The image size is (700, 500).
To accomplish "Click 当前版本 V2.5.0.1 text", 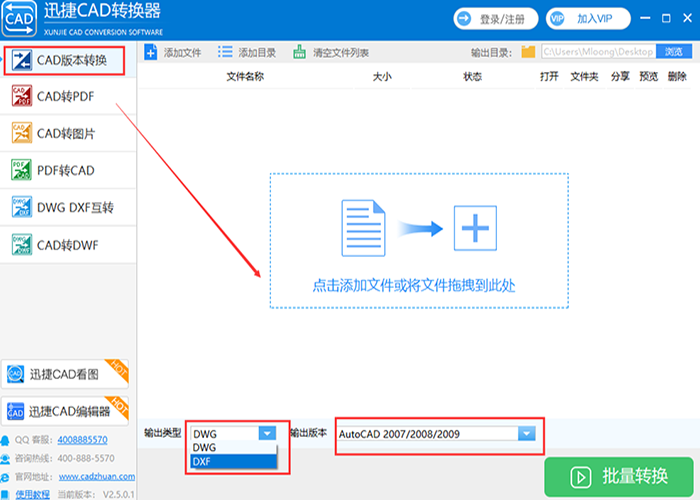I will (x=96, y=494).
